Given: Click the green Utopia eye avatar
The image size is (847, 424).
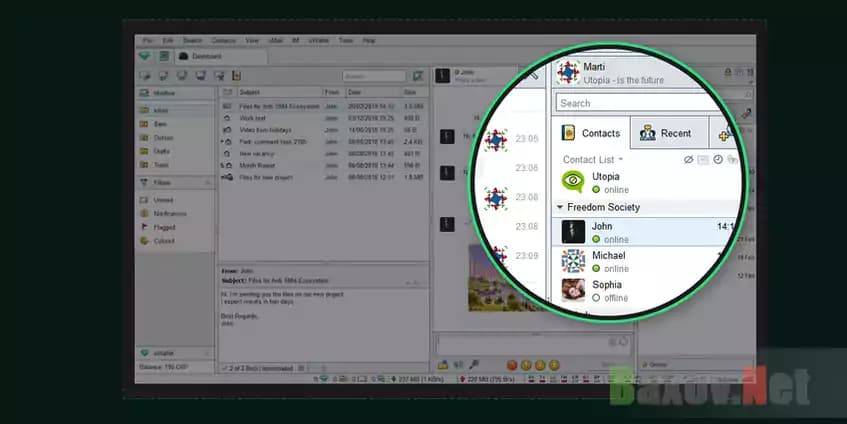Looking at the screenshot, I should (573, 181).
